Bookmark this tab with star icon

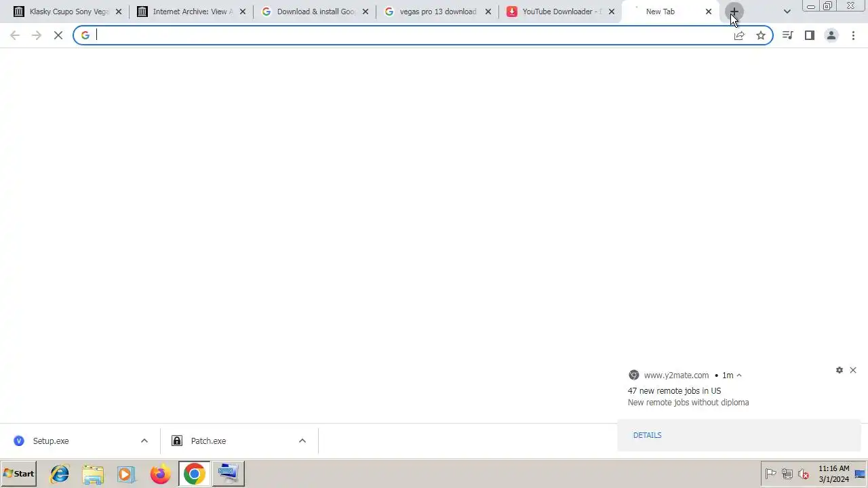761,35
